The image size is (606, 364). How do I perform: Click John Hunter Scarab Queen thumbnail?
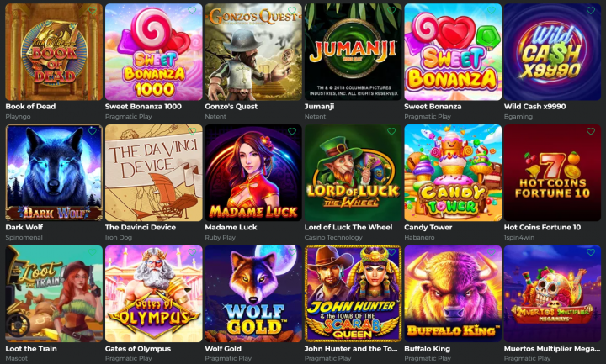(x=353, y=293)
